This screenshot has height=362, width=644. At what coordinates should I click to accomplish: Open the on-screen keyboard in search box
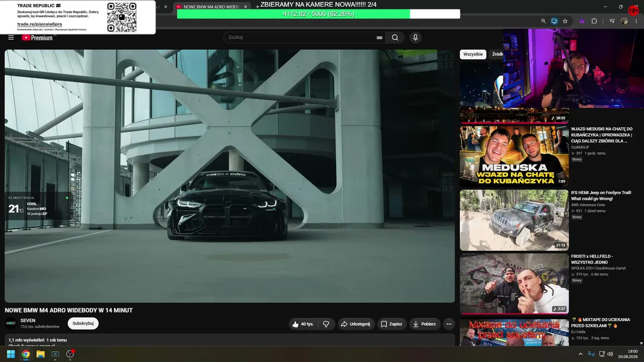tap(379, 38)
